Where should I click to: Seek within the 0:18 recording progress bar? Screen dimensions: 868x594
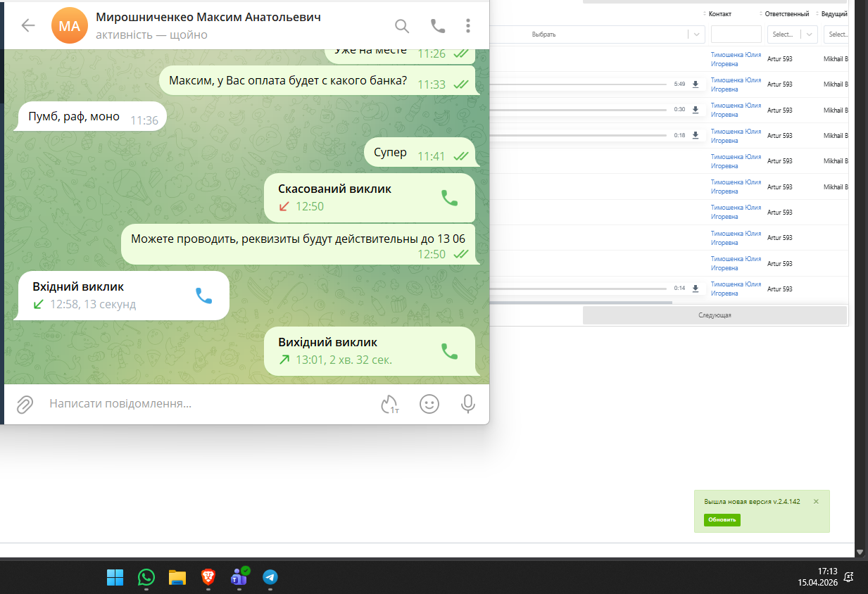pos(578,135)
